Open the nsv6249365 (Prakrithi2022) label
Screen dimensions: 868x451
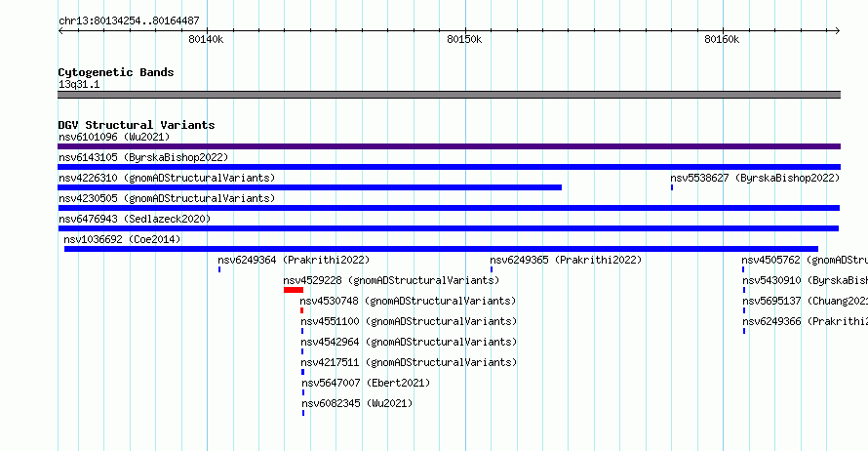566,260
